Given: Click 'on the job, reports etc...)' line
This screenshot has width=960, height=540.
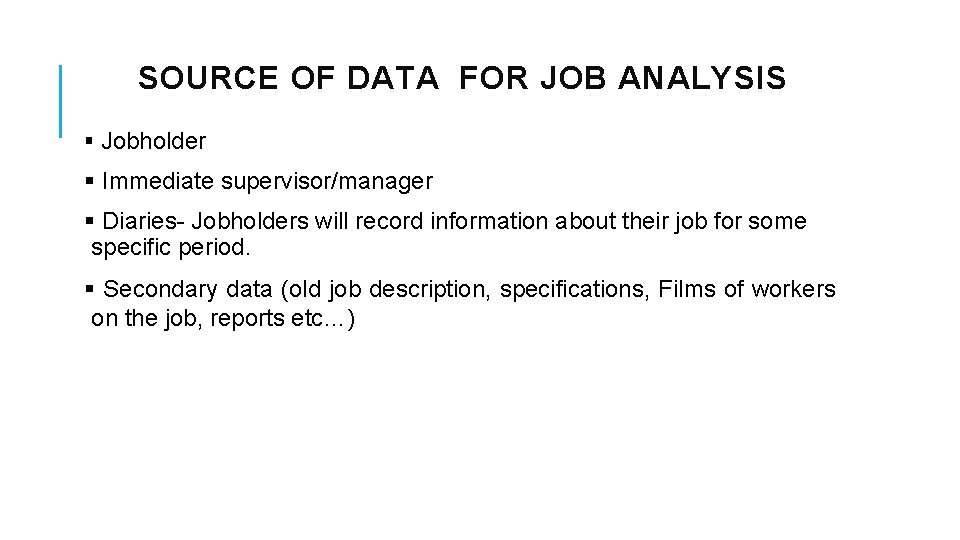Looking at the screenshot, I should (223, 318).
